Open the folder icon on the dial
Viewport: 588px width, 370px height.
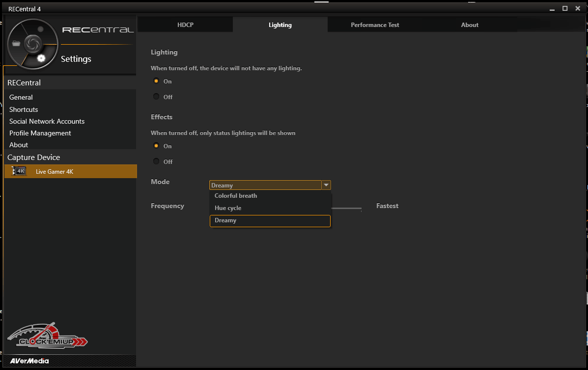click(x=17, y=44)
